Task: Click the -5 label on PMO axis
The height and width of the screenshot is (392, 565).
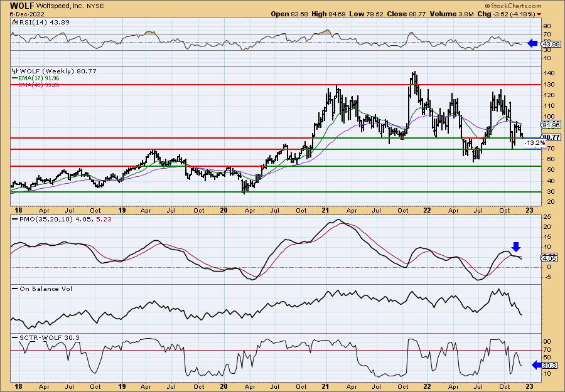Action: pos(547,277)
